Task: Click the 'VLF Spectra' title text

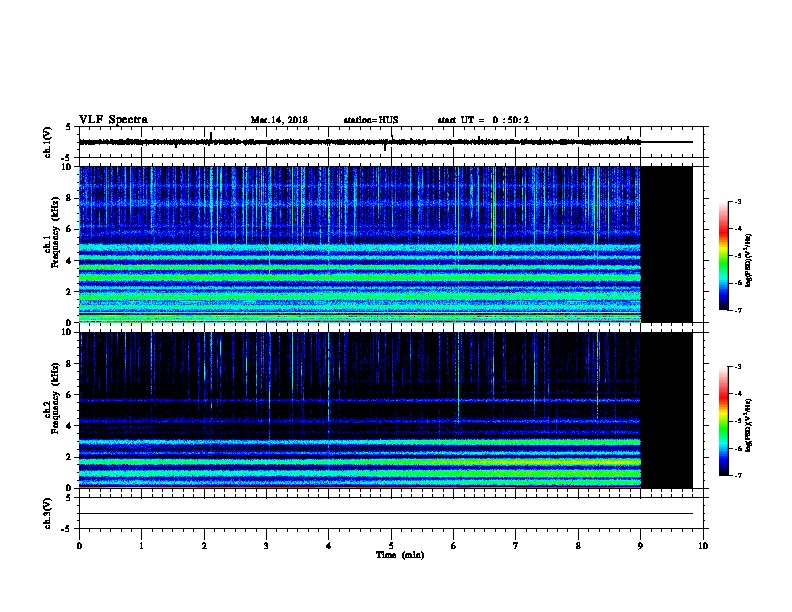Action: (x=113, y=120)
